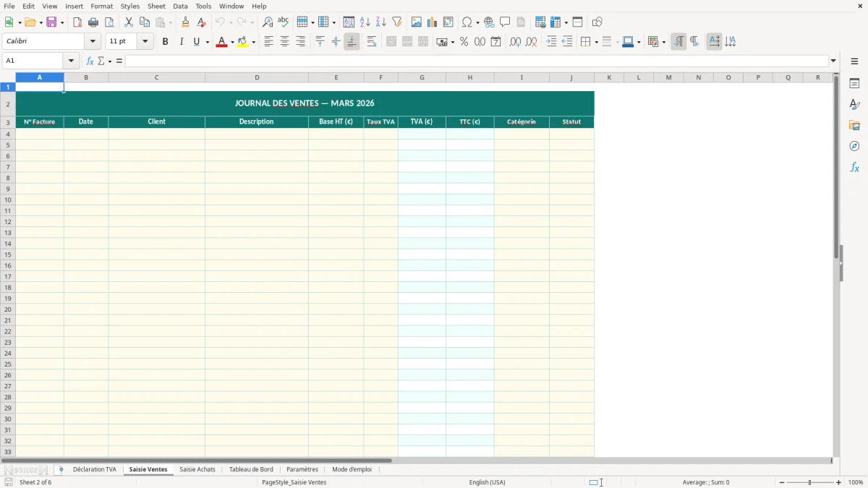This screenshot has height=488, width=868.
Task: Open background color dropdown arrow
Action: point(254,42)
